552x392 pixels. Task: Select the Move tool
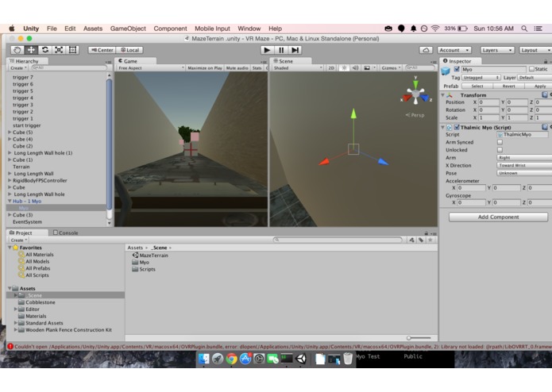coord(31,50)
